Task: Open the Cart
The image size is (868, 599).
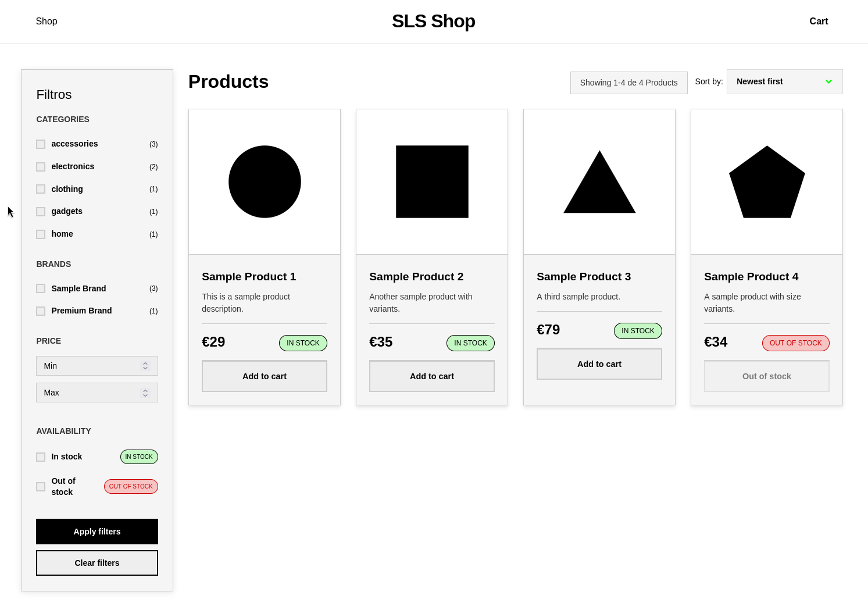Action: pos(819,22)
